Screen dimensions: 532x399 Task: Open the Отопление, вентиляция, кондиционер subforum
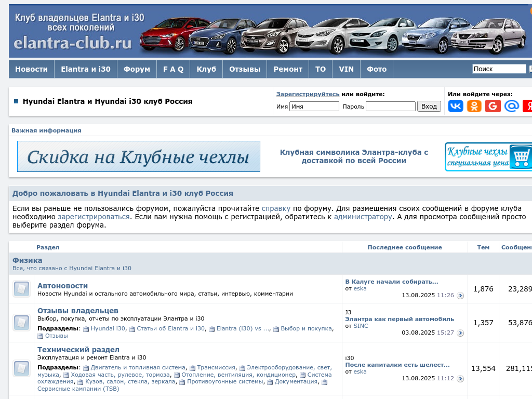click(238, 375)
